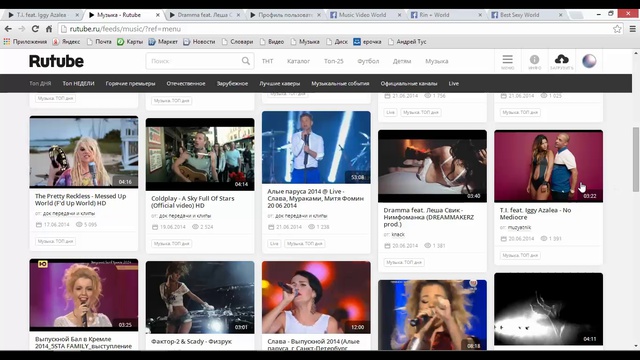The image size is (640, 360).
Task: Select Официальные каналы filter
Action: click(x=409, y=83)
